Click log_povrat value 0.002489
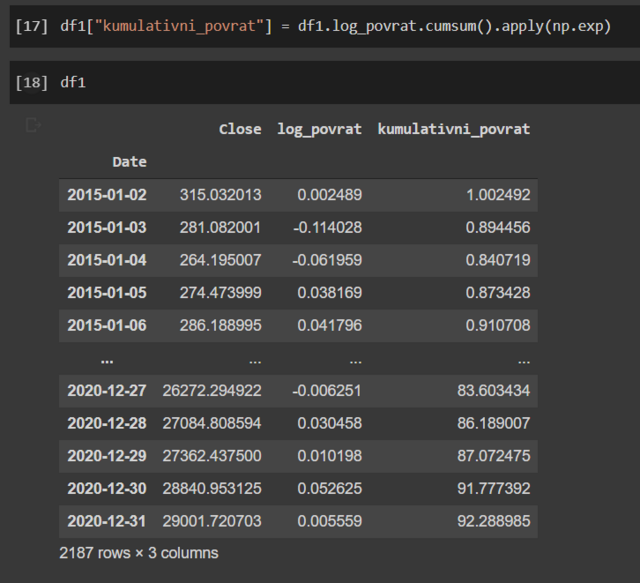The image size is (640, 583). click(x=330, y=195)
